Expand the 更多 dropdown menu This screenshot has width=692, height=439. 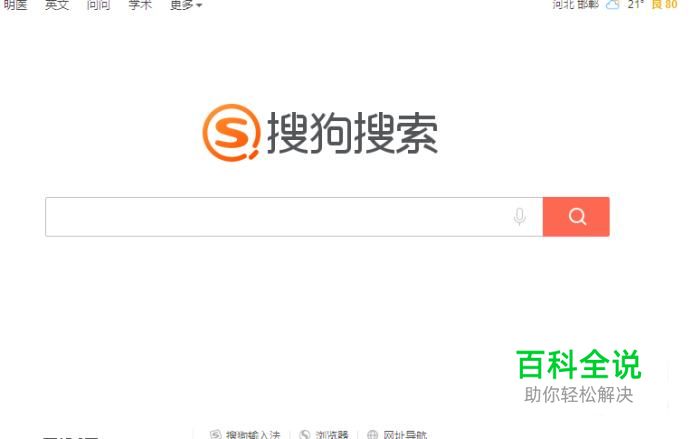click(186, 5)
